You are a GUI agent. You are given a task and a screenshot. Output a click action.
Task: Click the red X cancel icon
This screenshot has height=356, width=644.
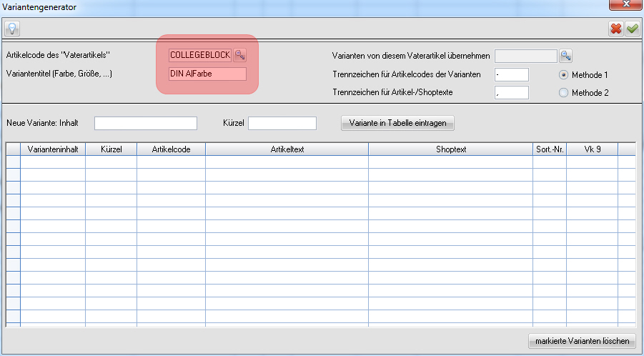[x=615, y=29]
